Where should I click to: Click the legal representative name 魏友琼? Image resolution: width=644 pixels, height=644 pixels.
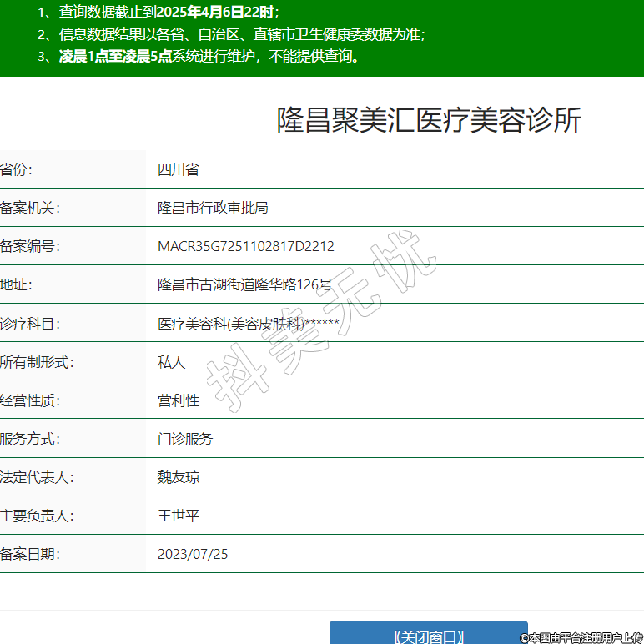(179, 477)
